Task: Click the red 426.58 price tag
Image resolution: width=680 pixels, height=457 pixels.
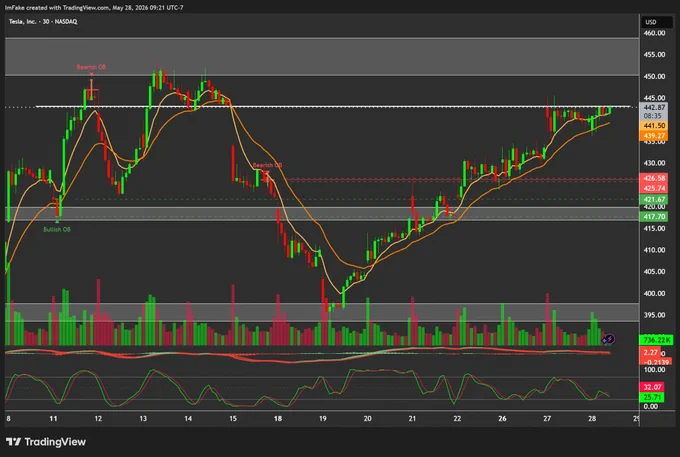Action: (654, 178)
